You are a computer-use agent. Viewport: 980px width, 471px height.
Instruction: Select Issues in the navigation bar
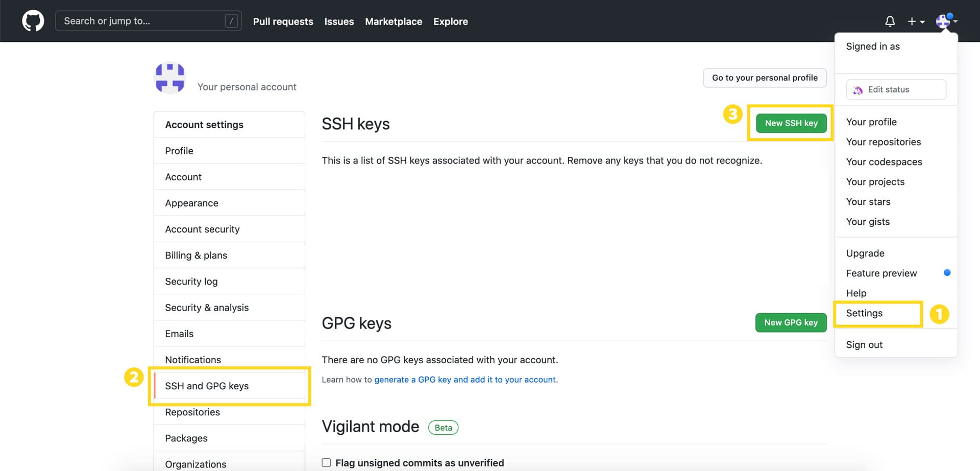point(338,21)
